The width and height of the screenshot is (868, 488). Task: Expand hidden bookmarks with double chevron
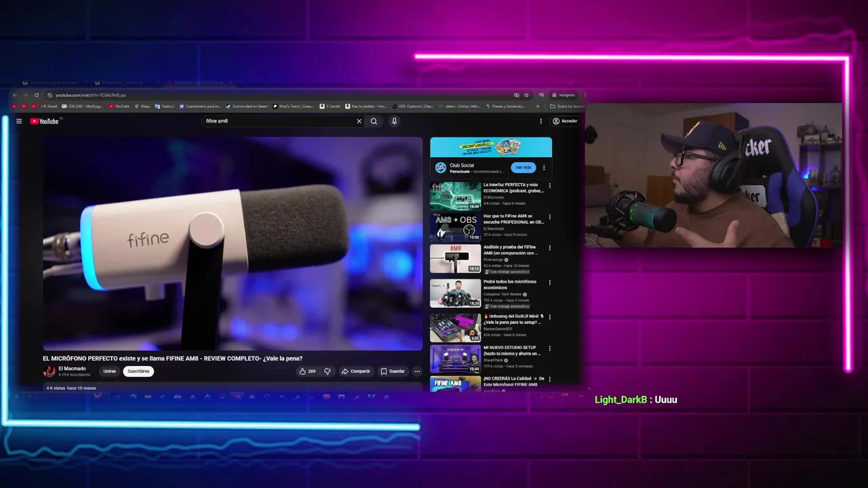(538, 106)
